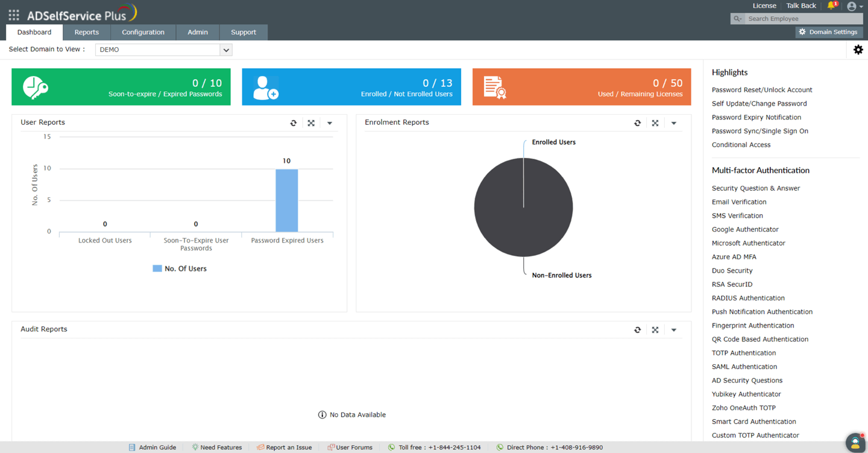868x453 pixels.
Task: Click the Report an Issue icon
Action: (x=260, y=448)
